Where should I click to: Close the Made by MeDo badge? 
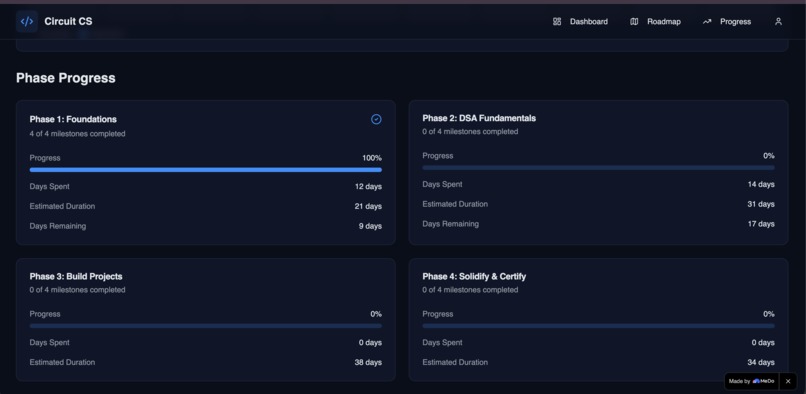coord(788,381)
